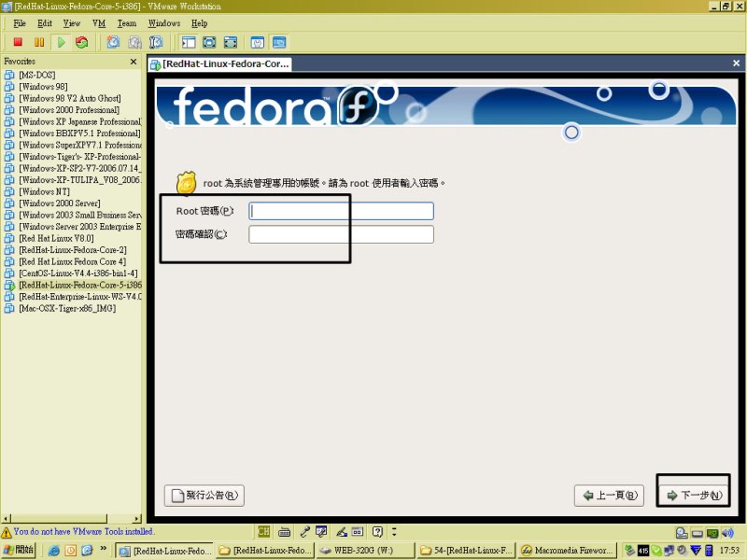Click the Windows Start (開始) button
The height and width of the screenshot is (560, 747).
pos(19,550)
